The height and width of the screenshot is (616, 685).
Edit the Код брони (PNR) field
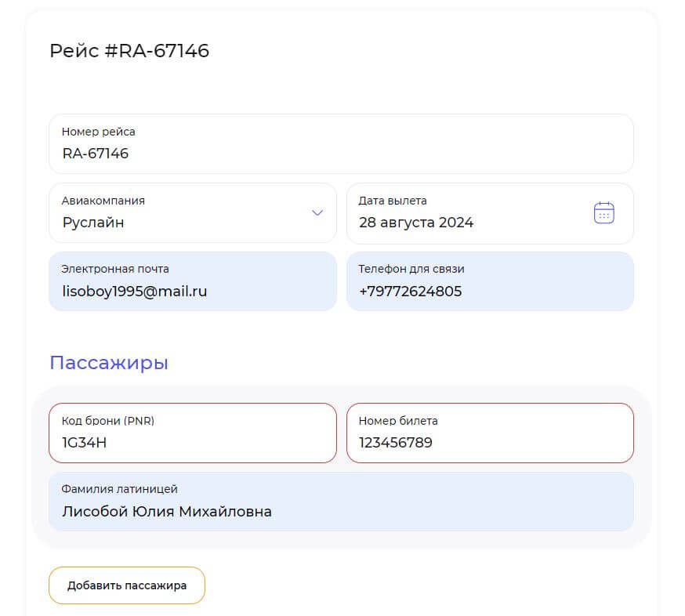(x=193, y=433)
